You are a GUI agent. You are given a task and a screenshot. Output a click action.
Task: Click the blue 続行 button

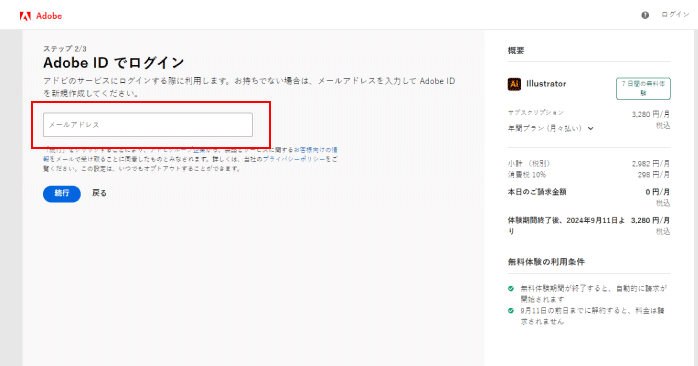62,194
